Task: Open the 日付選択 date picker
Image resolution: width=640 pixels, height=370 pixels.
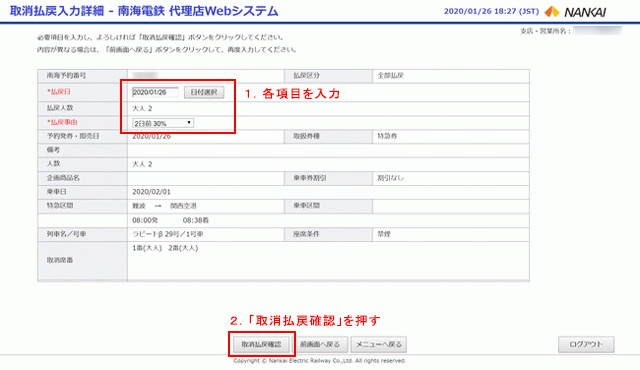Action: click(x=204, y=92)
